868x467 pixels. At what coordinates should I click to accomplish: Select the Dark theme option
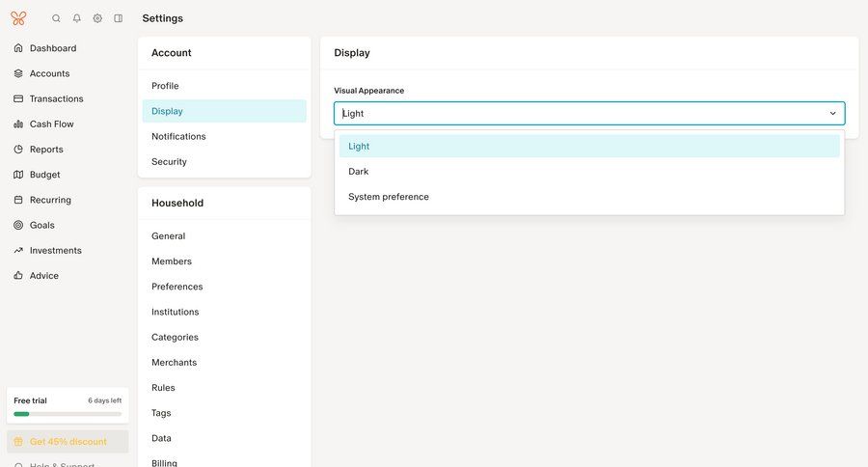tap(589, 172)
